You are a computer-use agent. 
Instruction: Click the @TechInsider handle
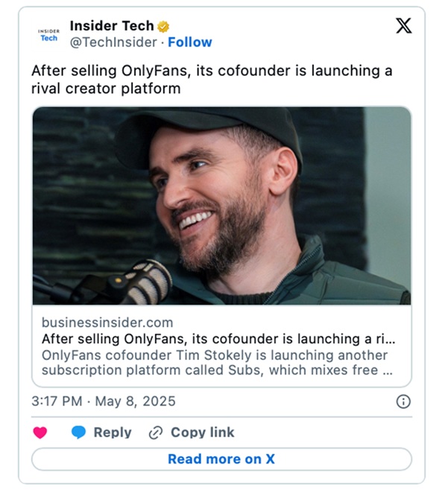[x=114, y=42]
